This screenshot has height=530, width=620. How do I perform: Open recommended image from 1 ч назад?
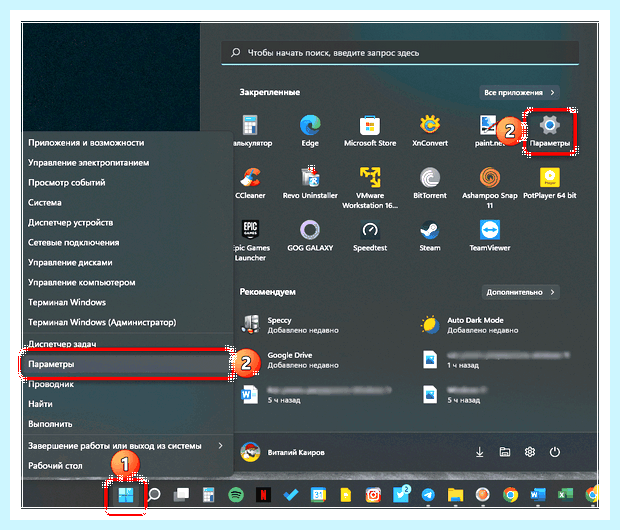tap(496, 360)
